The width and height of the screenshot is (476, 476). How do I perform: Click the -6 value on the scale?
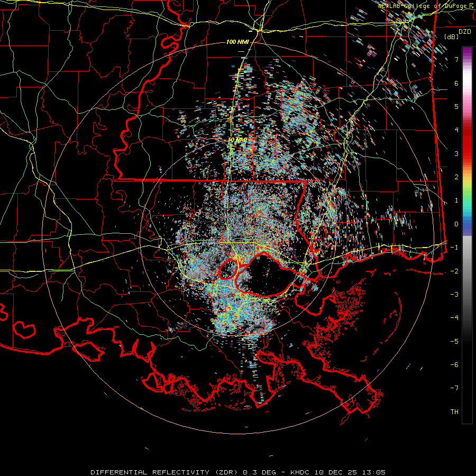coord(454,365)
